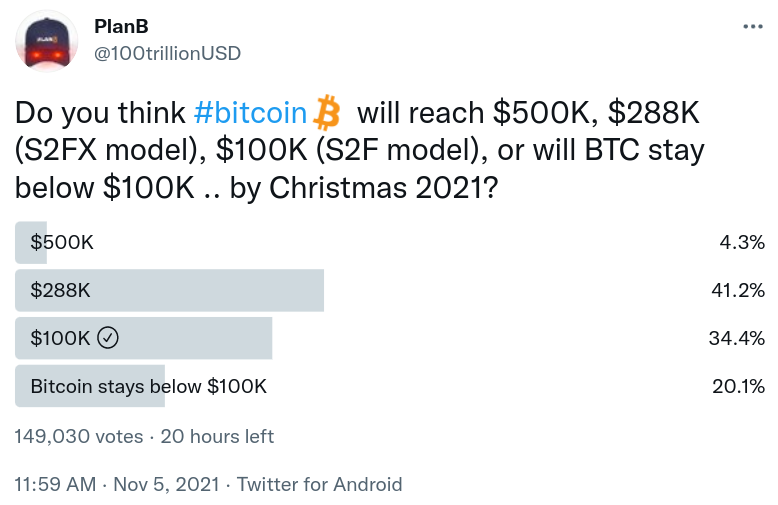Open the Twitter for Android source link
This screenshot has height=505, width=778.
click(319, 484)
